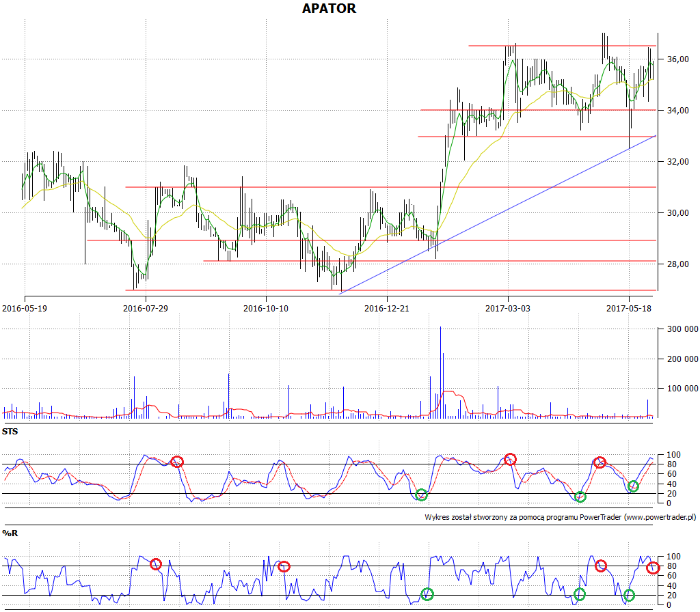Click the 30,00 price axis value

pos(677,213)
